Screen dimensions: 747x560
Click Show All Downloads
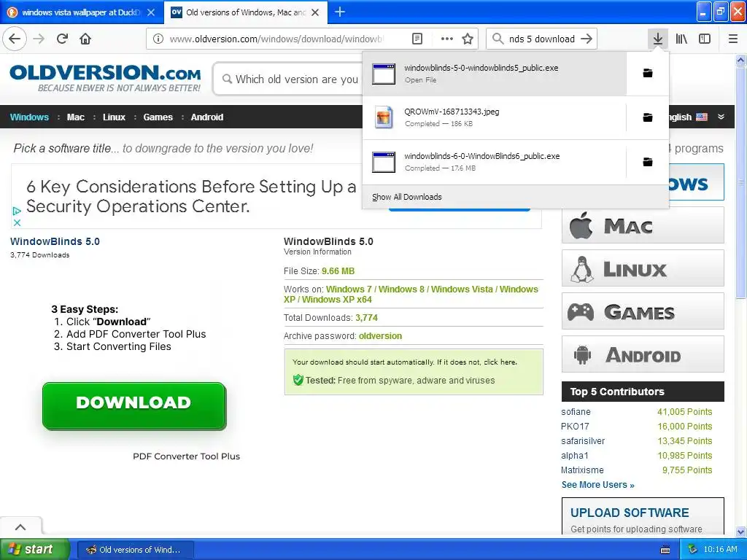pyautogui.click(x=407, y=197)
